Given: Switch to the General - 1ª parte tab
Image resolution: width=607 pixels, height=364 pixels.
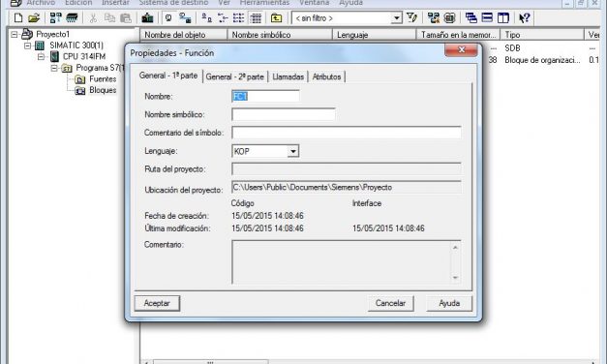Looking at the screenshot, I should (x=168, y=76).
